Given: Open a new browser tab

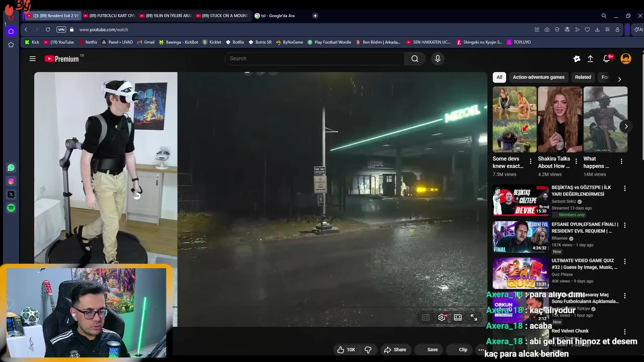Looking at the screenshot, I should 315,16.
